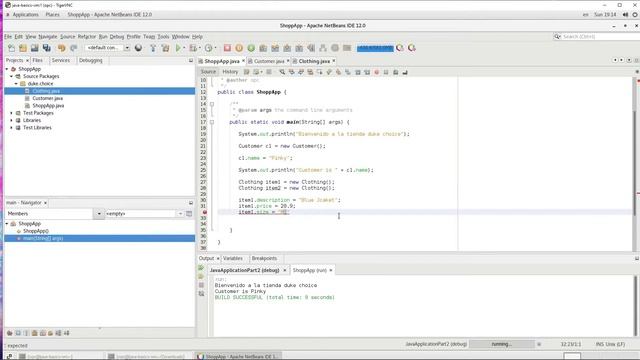Select Customer.java in project tree

click(47, 98)
